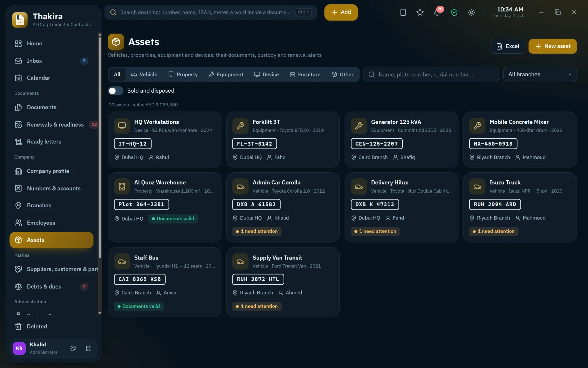The width and height of the screenshot is (588, 368).
Task: Filter assets by Equipment
Action: 226,75
